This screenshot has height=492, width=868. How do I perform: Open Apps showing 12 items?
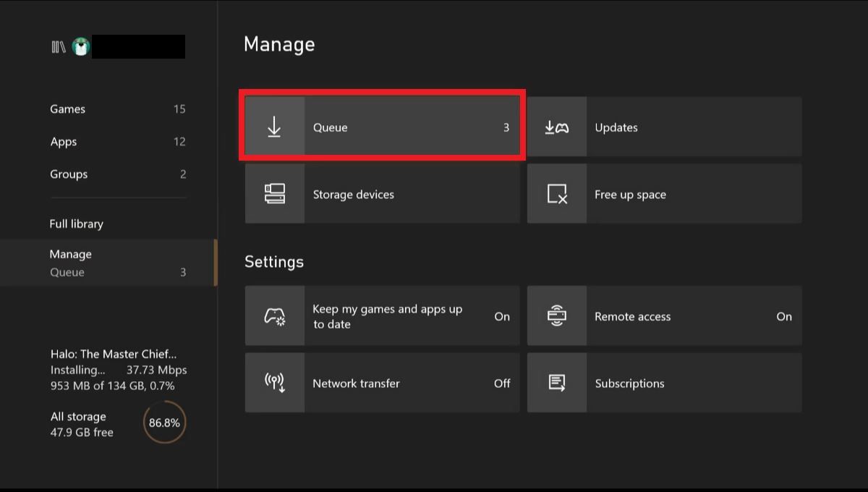[x=63, y=141]
